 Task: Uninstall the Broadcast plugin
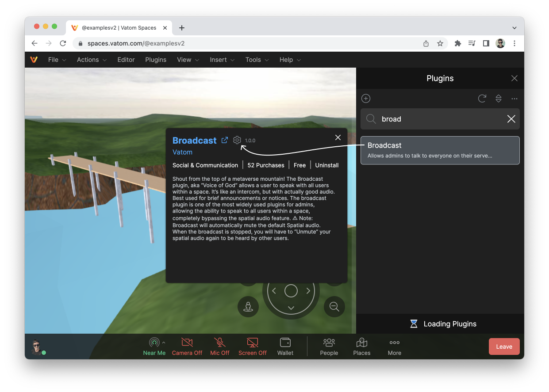327,165
